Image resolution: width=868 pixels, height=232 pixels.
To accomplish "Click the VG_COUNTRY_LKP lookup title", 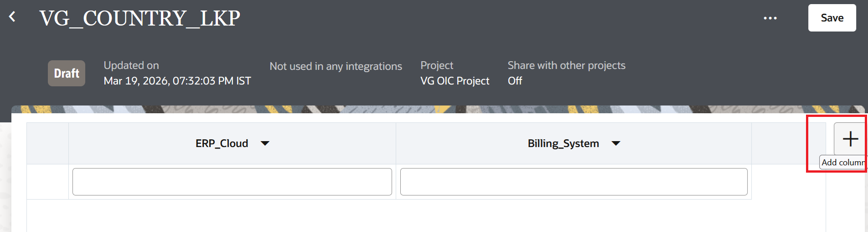I will coord(139,19).
